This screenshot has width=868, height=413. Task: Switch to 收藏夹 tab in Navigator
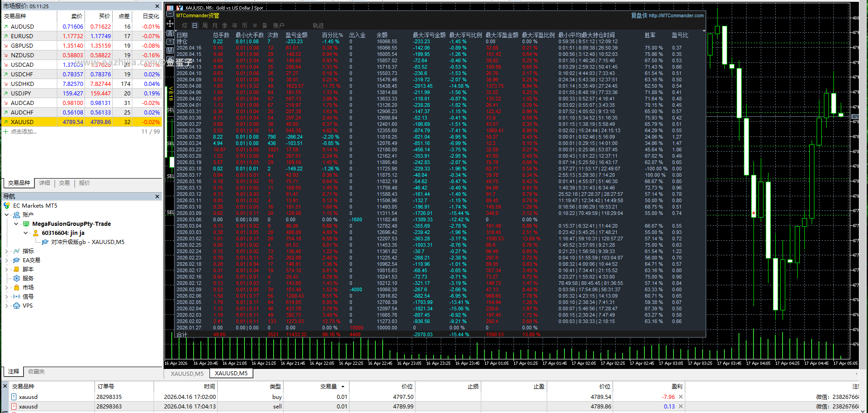(x=36, y=372)
